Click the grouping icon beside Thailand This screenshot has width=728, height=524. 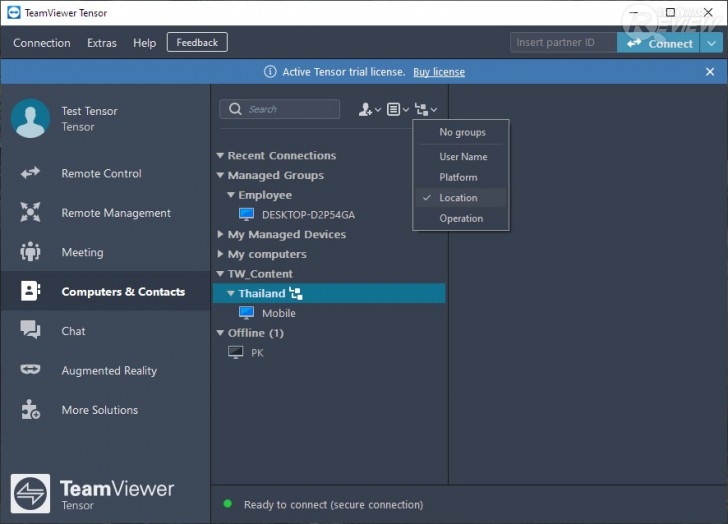296,293
